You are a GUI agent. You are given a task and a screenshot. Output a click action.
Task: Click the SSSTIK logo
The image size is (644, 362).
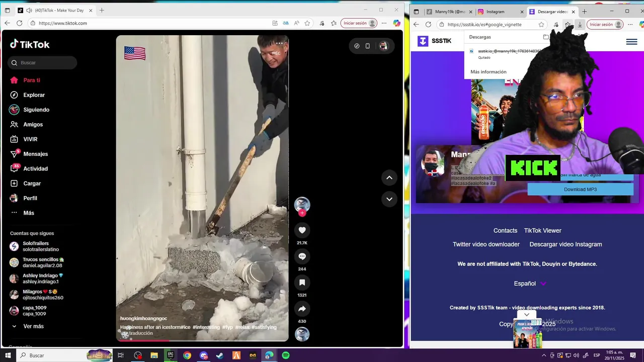(x=435, y=41)
